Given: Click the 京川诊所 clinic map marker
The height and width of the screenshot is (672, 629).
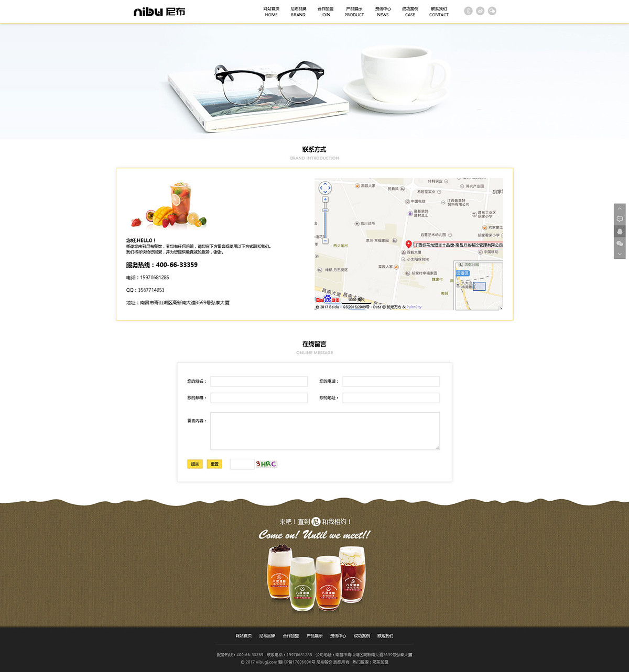Looking at the screenshot, I should [x=356, y=224].
